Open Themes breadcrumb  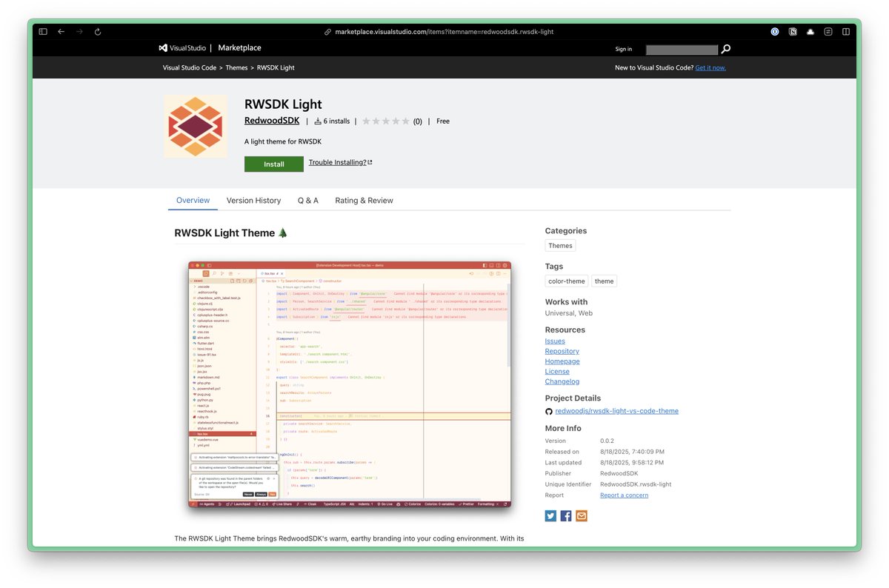coord(236,67)
